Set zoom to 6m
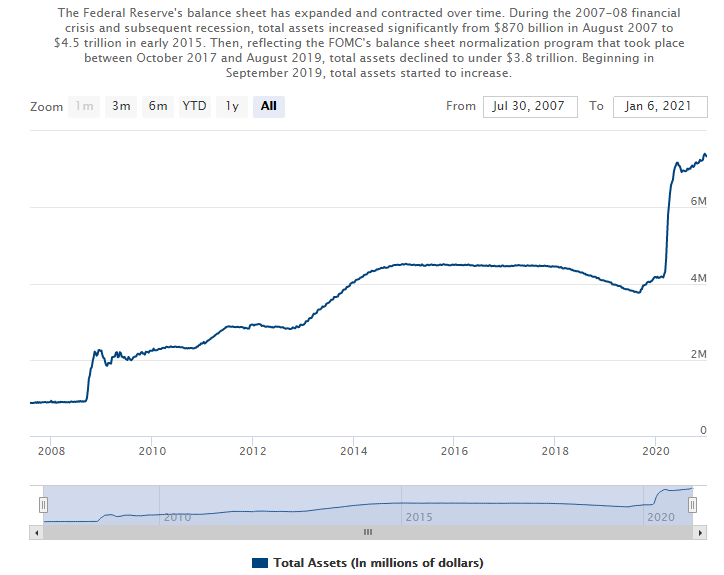This screenshot has height=575, width=724. (x=158, y=106)
